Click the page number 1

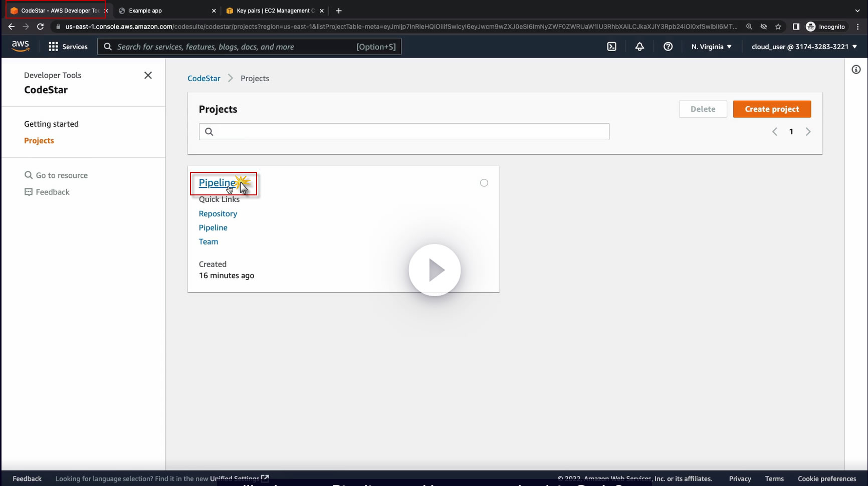pyautogui.click(x=791, y=132)
